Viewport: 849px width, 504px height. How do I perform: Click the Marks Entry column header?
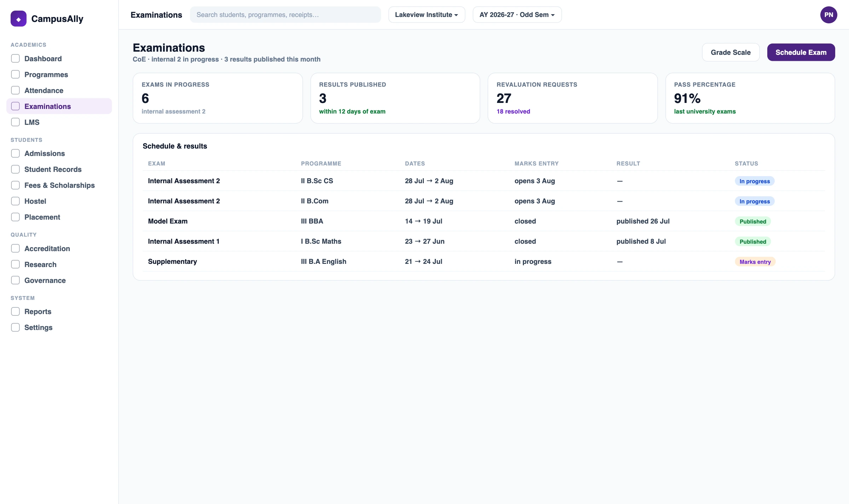point(536,163)
